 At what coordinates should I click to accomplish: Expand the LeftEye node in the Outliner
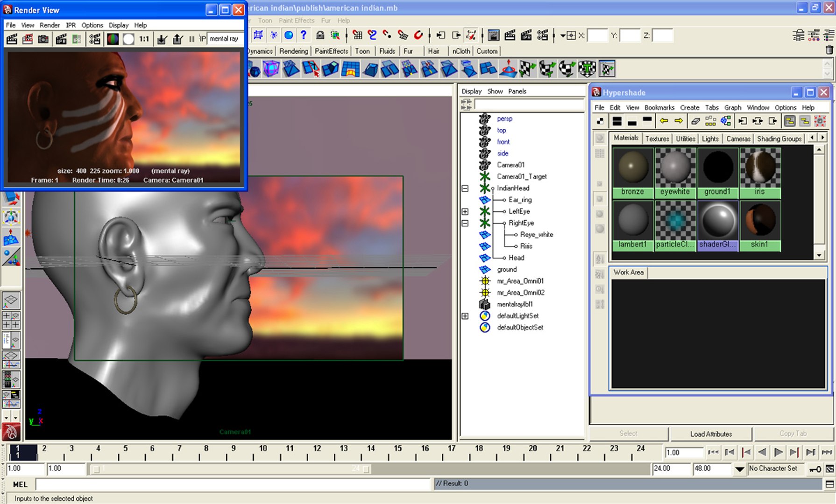tap(465, 211)
